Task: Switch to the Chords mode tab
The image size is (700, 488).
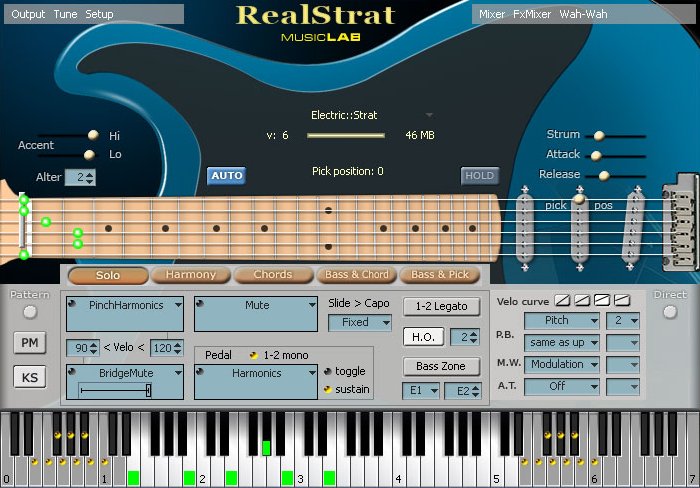Action: 273,275
